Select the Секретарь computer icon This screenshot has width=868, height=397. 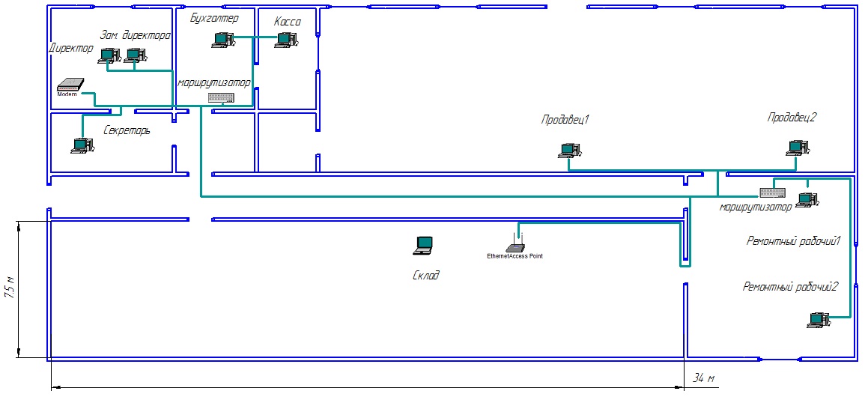82,145
